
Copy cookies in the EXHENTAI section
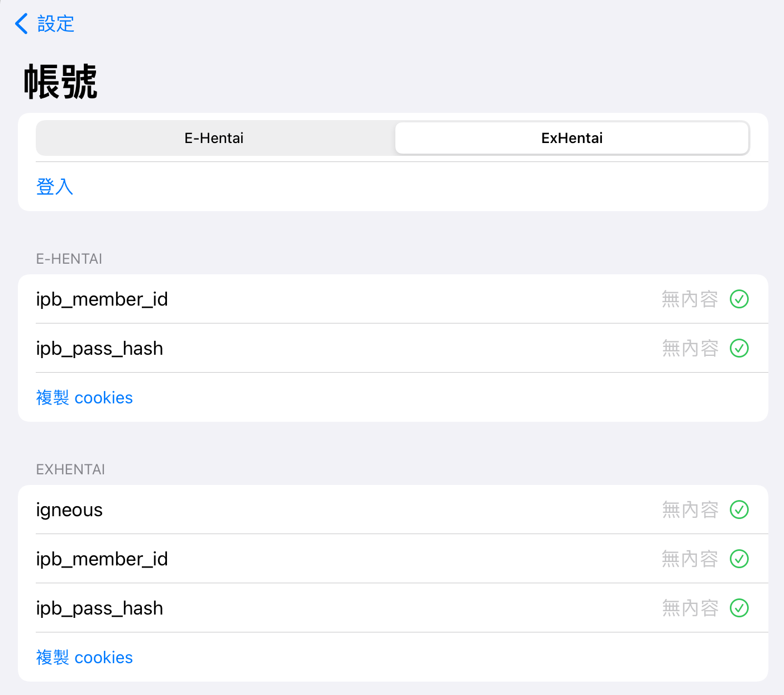click(84, 658)
